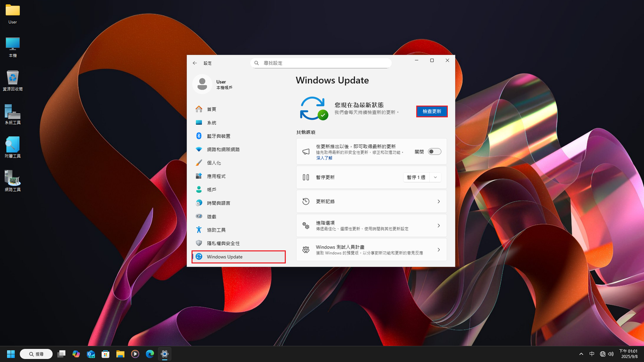Select the 資源回收筒 desktop icon
This screenshot has width=644, height=362.
point(13,81)
